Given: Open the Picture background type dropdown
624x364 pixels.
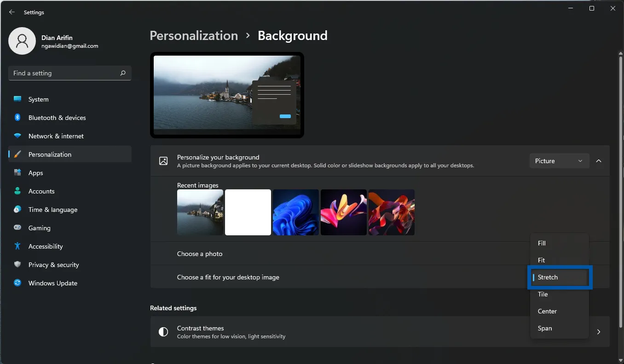Looking at the screenshot, I should pyautogui.click(x=559, y=161).
